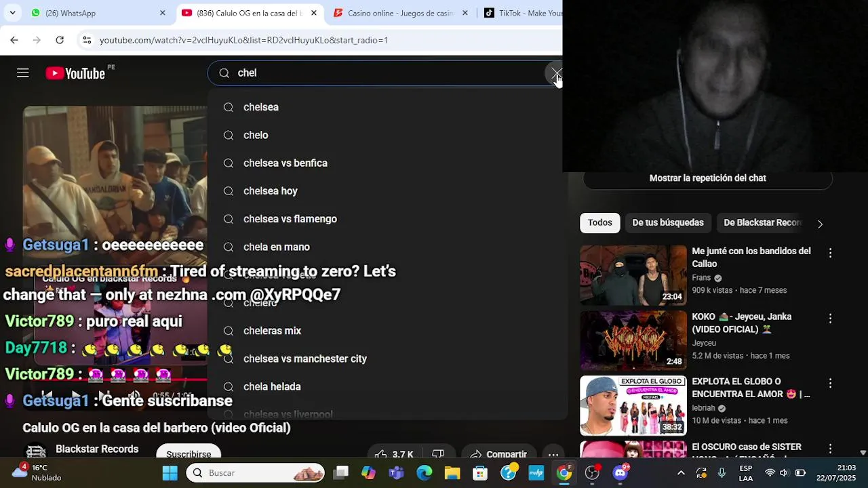Dislike the video with thumbs down
Image resolution: width=868 pixels, height=488 pixels.
click(439, 453)
